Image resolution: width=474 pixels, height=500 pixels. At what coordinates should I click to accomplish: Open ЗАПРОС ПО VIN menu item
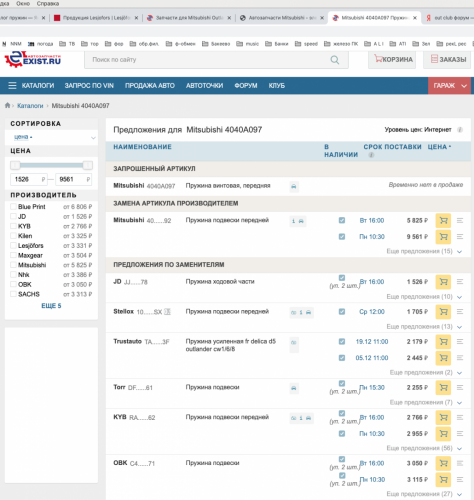[x=89, y=86]
